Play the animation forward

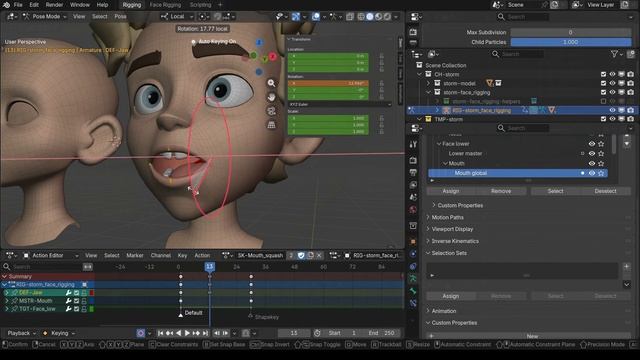(x=187, y=333)
